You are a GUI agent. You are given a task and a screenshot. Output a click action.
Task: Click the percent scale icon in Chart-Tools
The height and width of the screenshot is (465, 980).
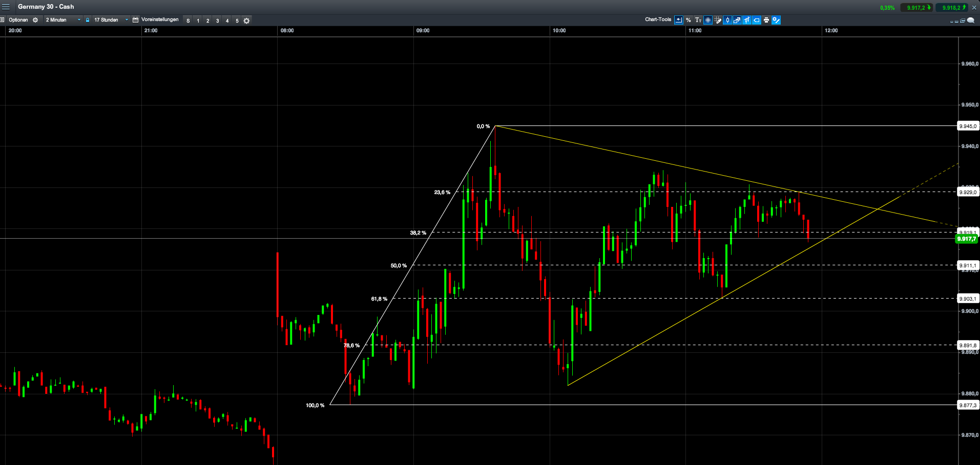688,20
